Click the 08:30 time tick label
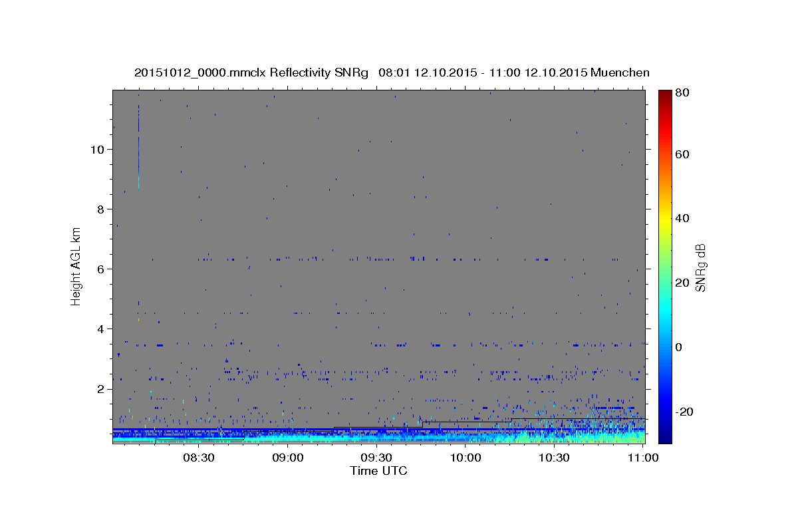 [199, 458]
